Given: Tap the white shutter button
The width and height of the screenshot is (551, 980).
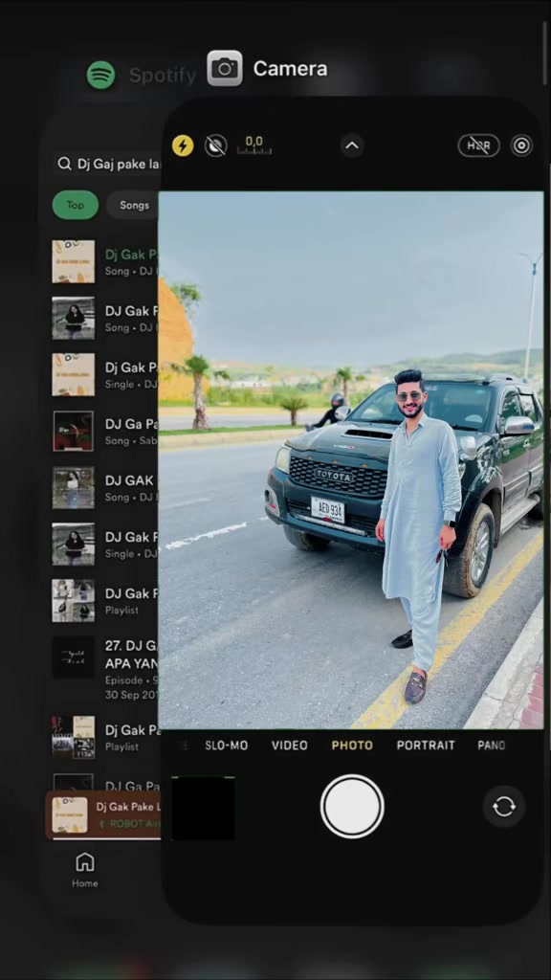Looking at the screenshot, I should point(352,806).
